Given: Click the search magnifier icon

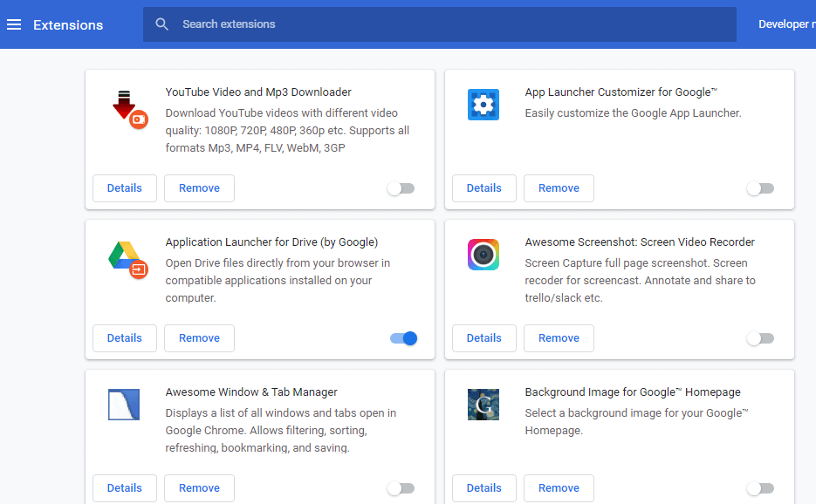Looking at the screenshot, I should click(162, 24).
